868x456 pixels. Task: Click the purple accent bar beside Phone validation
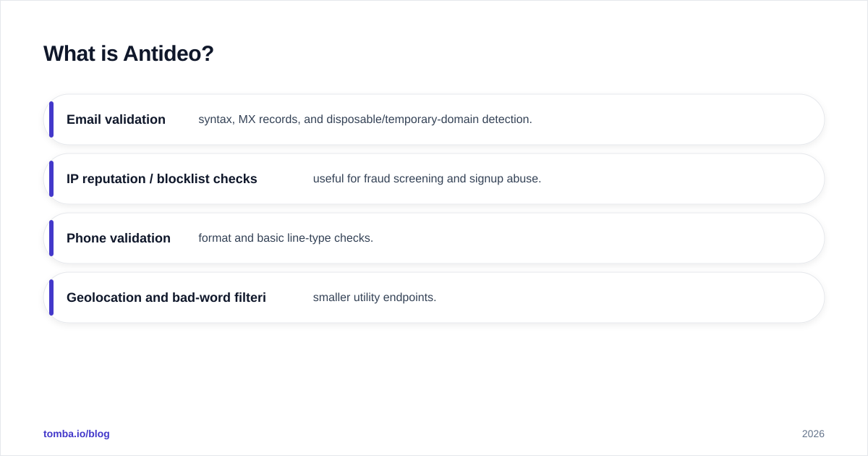pyautogui.click(x=51, y=238)
